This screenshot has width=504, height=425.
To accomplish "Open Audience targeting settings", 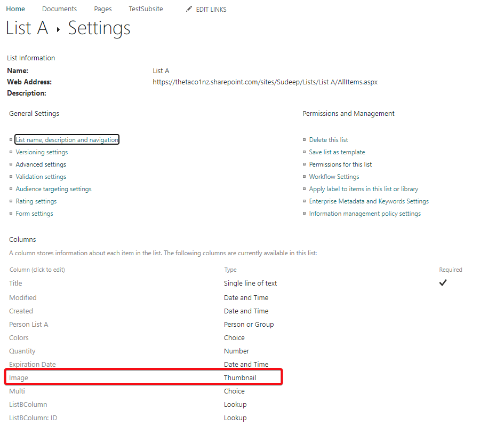I will click(x=54, y=189).
